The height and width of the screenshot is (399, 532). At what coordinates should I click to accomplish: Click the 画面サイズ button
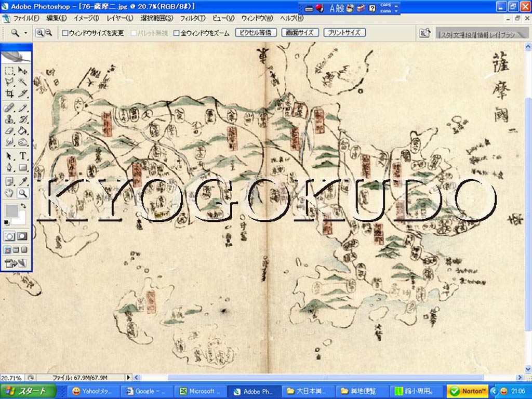coord(300,33)
